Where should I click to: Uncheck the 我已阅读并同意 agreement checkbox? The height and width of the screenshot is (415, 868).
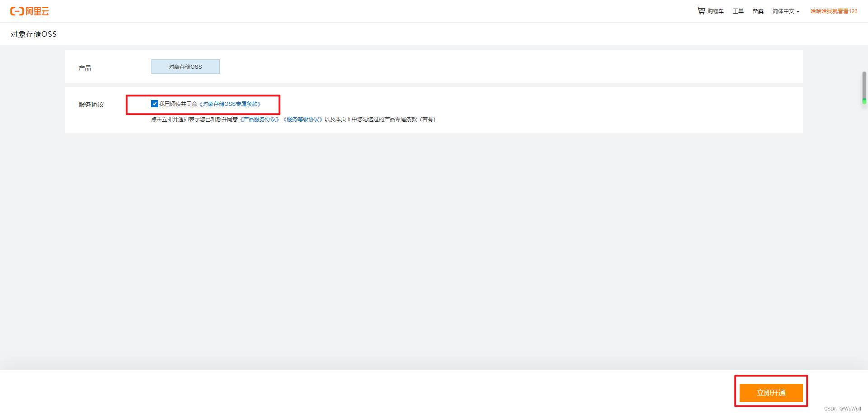pos(155,104)
